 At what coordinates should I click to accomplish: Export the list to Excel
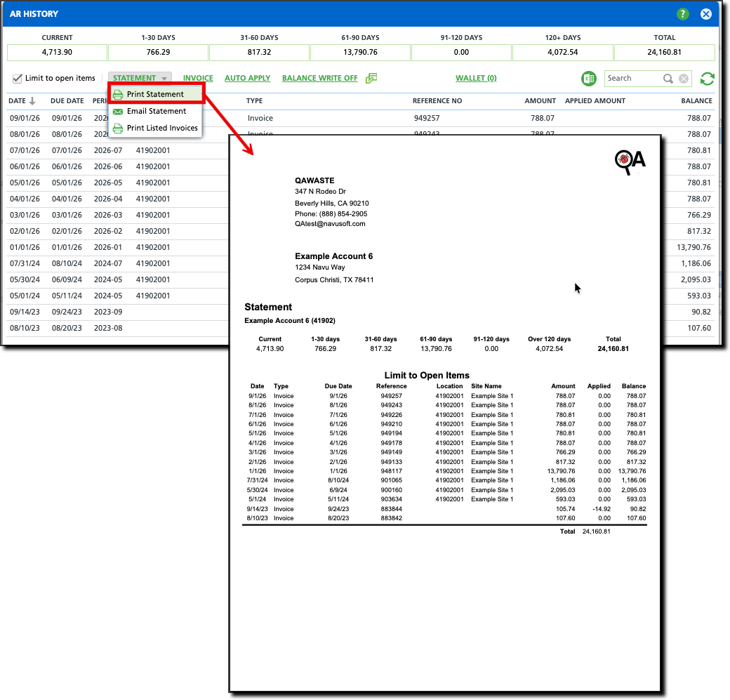click(x=588, y=79)
